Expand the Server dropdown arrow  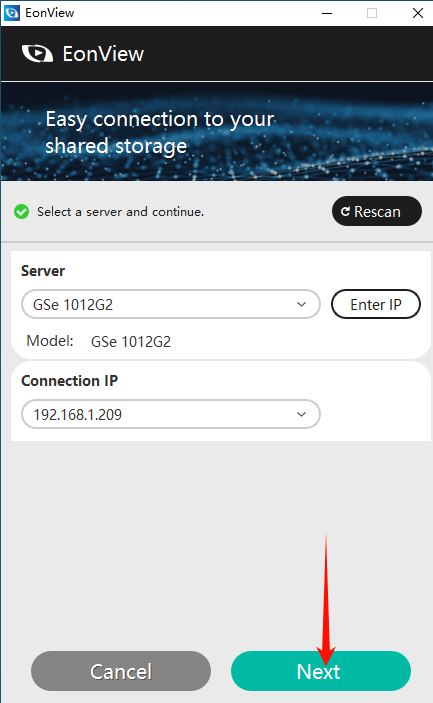[x=301, y=304]
